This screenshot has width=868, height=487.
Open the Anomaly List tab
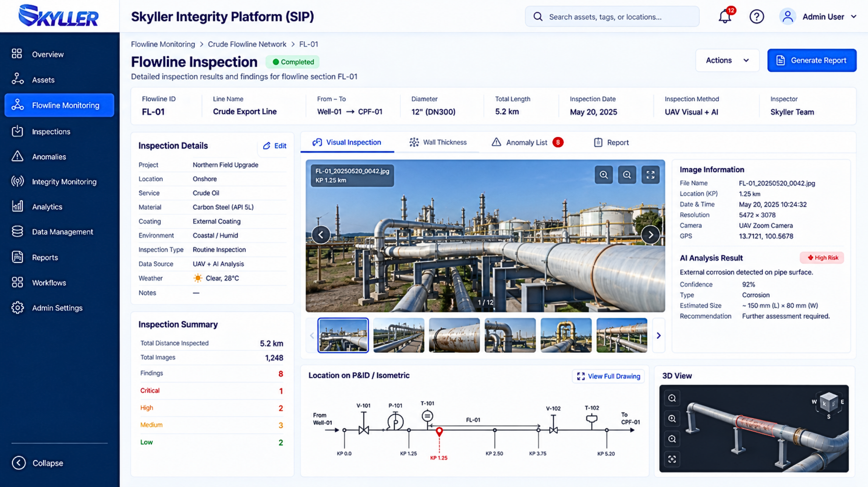(527, 143)
